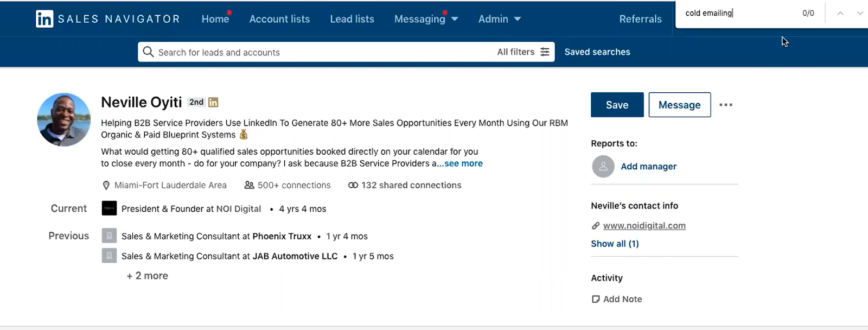Screen dimensions: 868x330
Task: Open the JAB Automotive LLC company link
Action: pyautogui.click(x=295, y=256)
